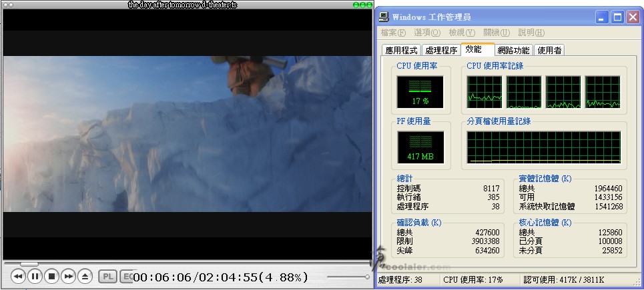Click the commit limit value 3903388
Viewport: 644px width, 290px height.
tap(485, 241)
